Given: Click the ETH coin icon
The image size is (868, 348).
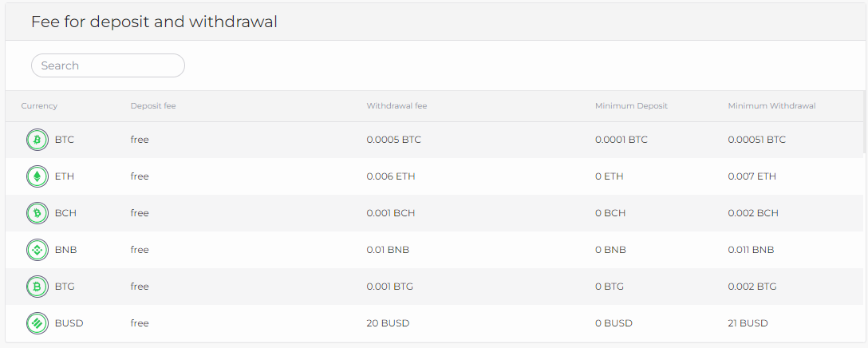Looking at the screenshot, I should click(37, 176).
